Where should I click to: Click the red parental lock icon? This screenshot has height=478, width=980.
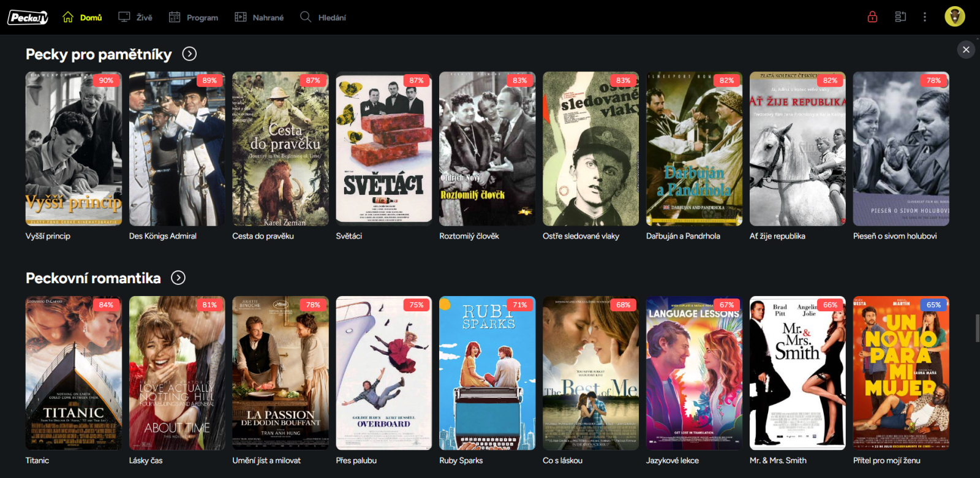[872, 17]
